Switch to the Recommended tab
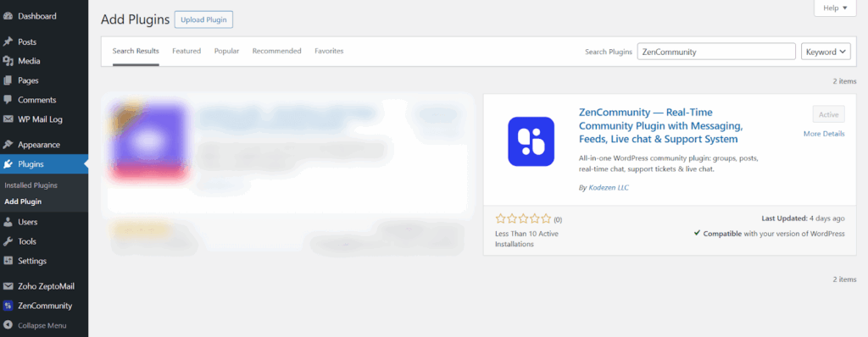The height and width of the screenshot is (337, 868). (277, 51)
